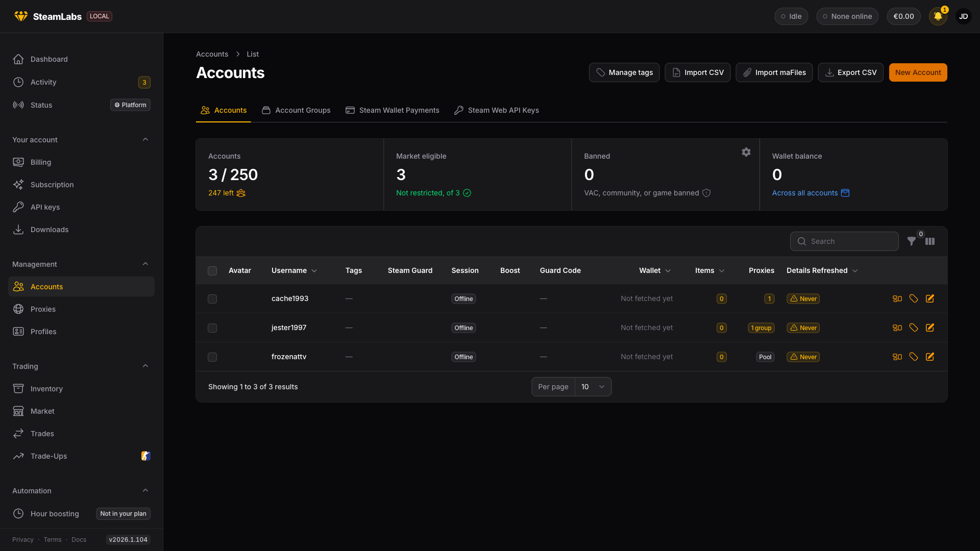The height and width of the screenshot is (551, 980).
Task: Click the proxy assign icon for jester1997
Action: pos(897,328)
